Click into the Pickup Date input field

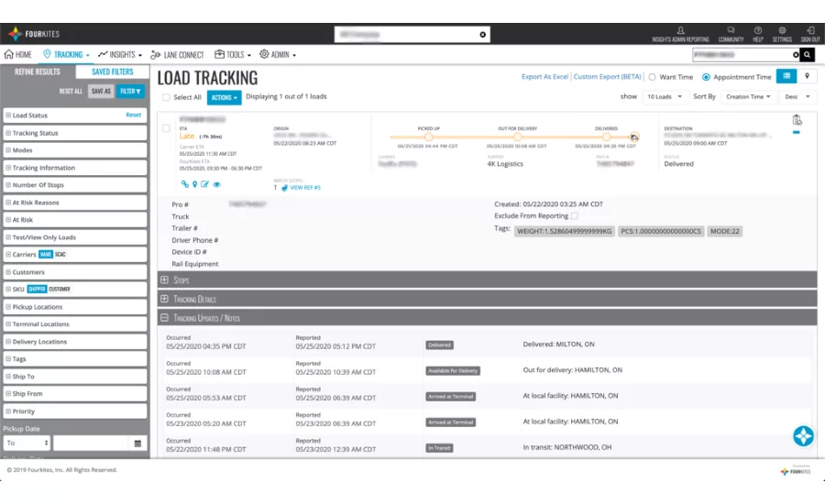(91, 443)
